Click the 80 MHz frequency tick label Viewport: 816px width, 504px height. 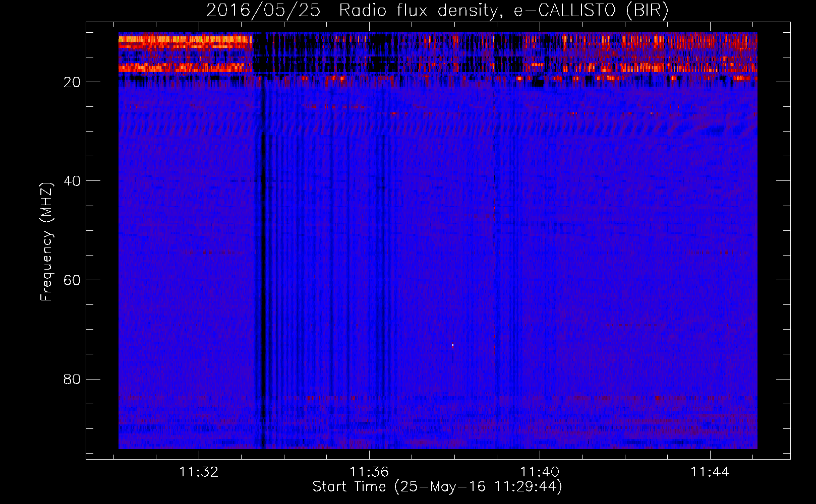click(x=72, y=380)
